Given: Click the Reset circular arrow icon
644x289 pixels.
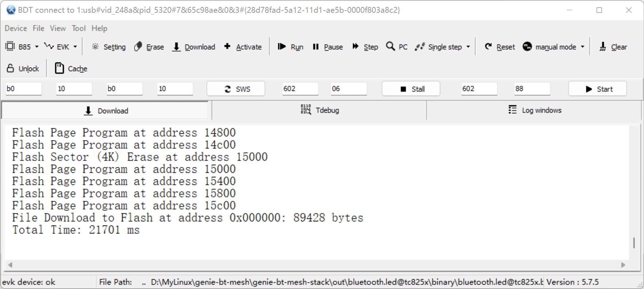Looking at the screenshot, I should [x=488, y=46].
